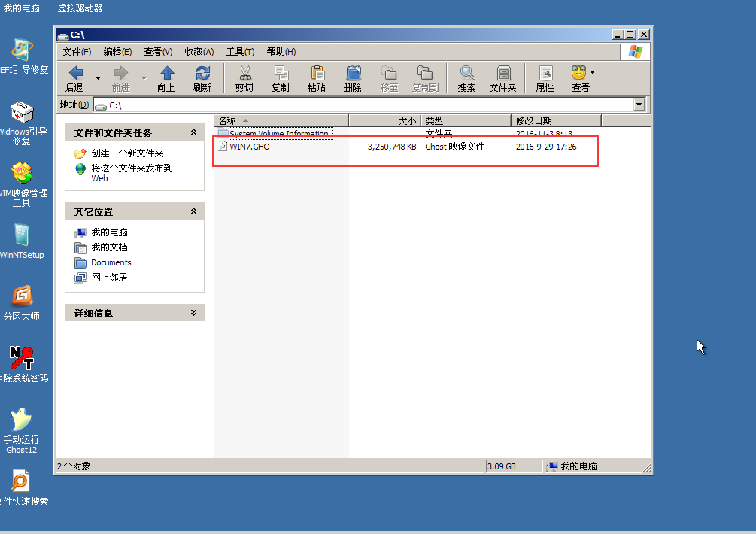756x534 pixels.
Task: Click the 向上 (Up) toolbar icon
Action: [x=166, y=74]
